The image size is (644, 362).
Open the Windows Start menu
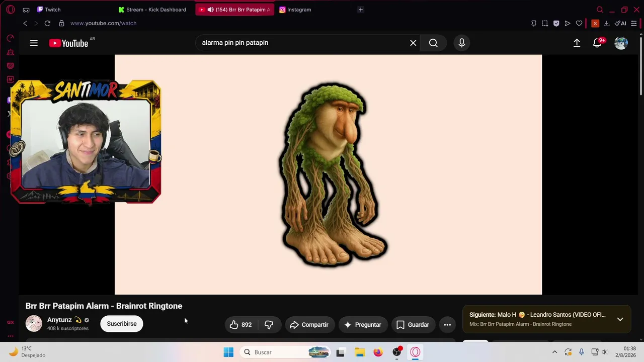click(228, 352)
